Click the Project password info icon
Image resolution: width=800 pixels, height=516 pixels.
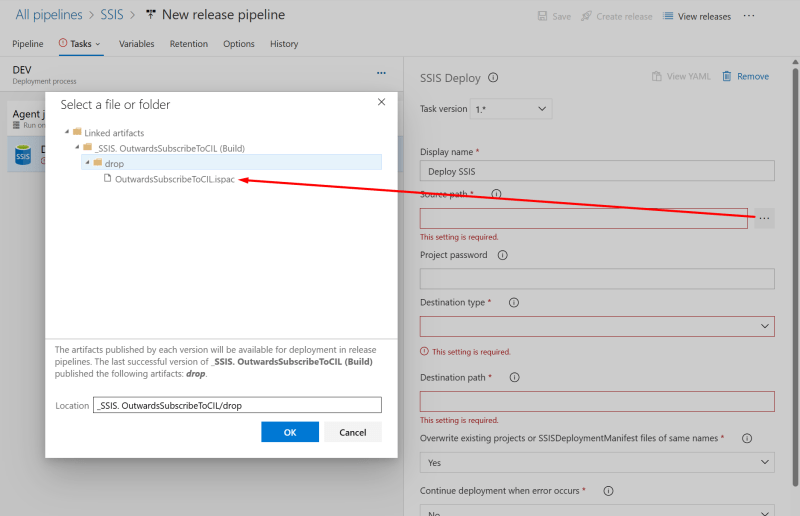pos(503,255)
